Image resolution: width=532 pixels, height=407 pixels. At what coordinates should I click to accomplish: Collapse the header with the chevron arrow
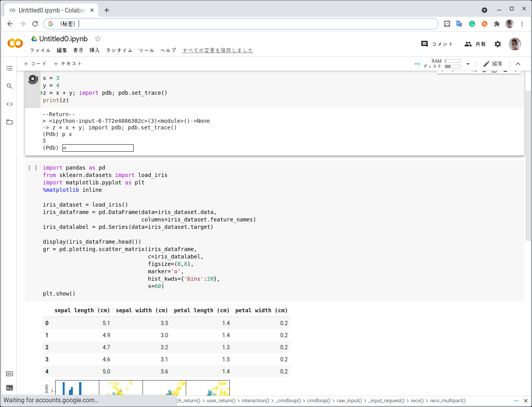pos(518,64)
